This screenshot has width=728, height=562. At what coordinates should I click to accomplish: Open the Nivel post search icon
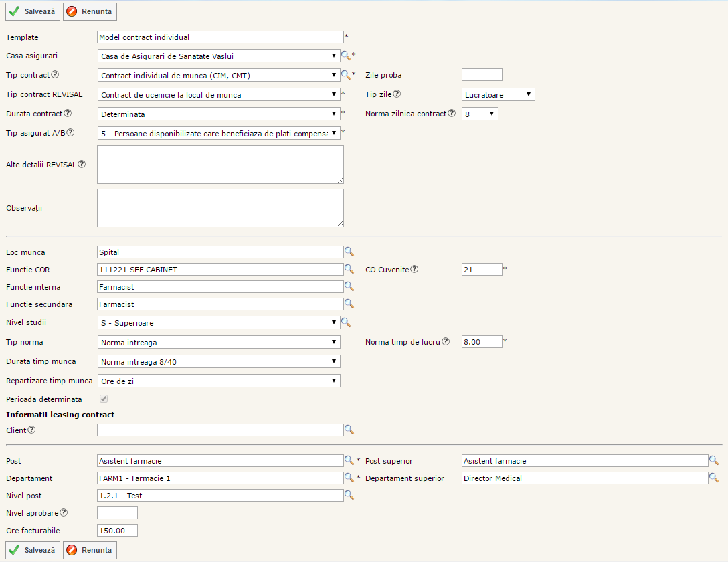[349, 495]
